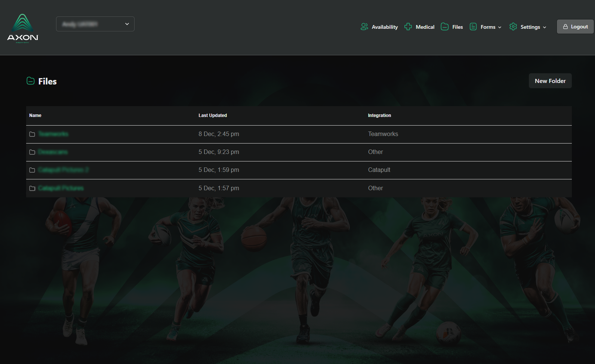
Task: Click the AXON logo
Action: click(22, 28)
